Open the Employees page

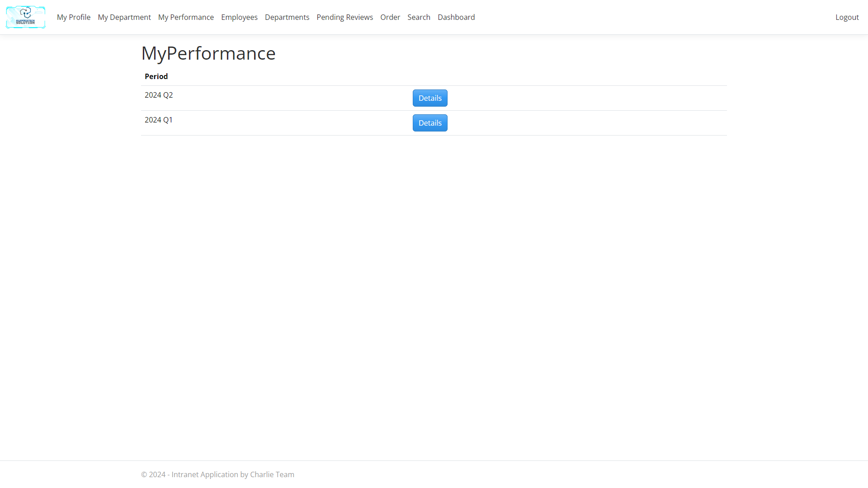(x=239, y=17)
